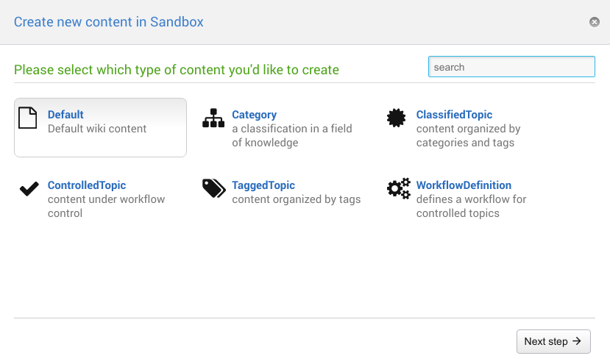The height and width of the screenshot is (364, 610).
Task: Pick the WorkflowDefinition title link
Action: (x=464, y=185)
